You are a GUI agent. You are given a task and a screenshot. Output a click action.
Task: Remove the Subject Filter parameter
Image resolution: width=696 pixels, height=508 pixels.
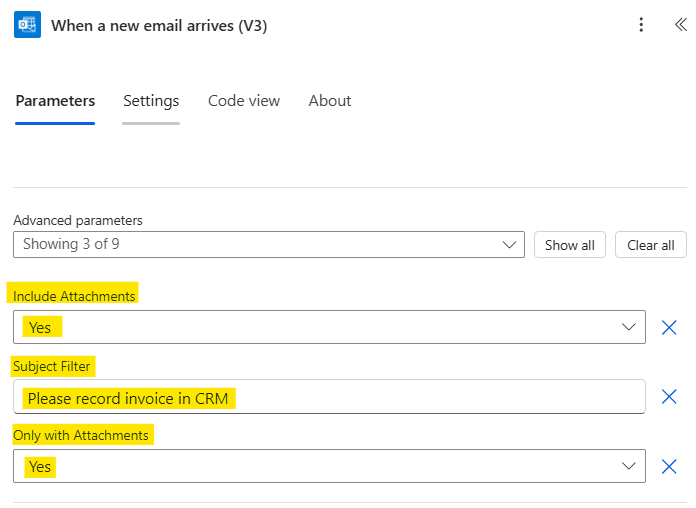point(669,397)
